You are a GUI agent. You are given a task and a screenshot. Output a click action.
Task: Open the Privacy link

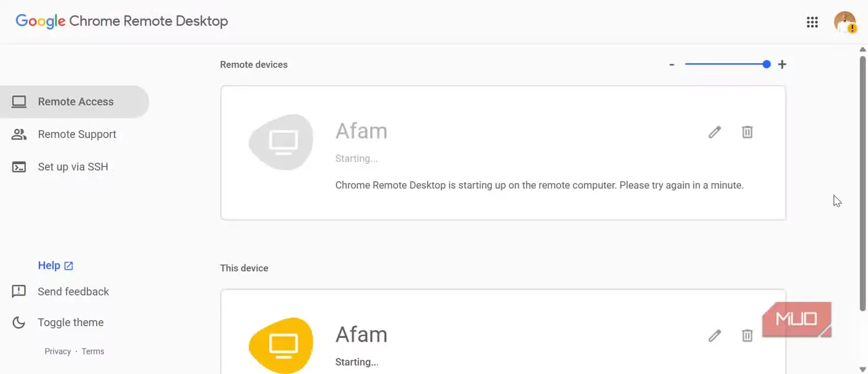57,351
